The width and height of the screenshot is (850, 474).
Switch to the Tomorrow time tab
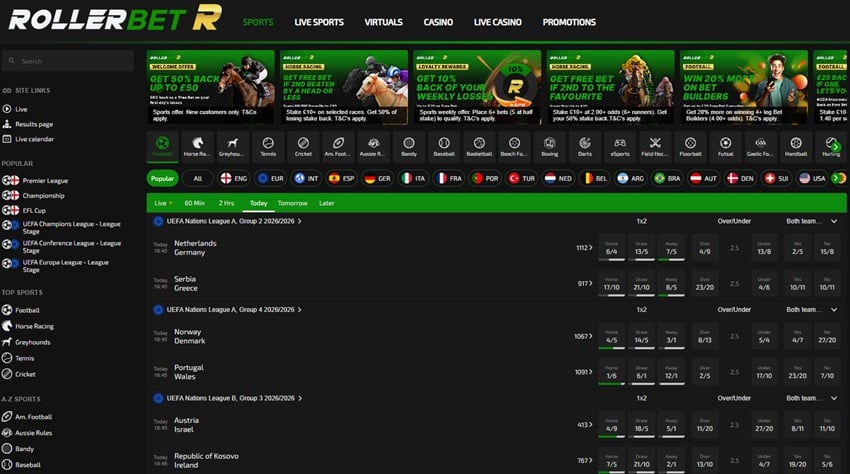pos(292,203)
